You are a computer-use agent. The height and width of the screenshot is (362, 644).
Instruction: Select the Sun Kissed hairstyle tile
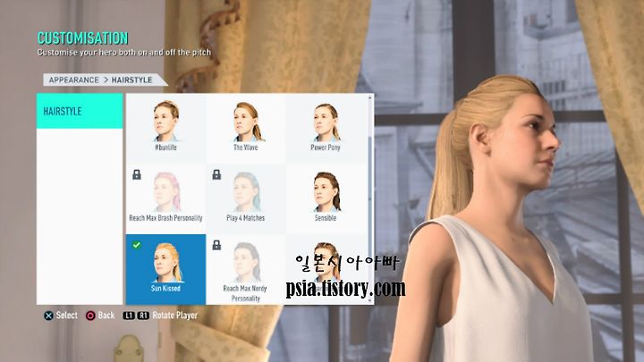click(166, 269)
